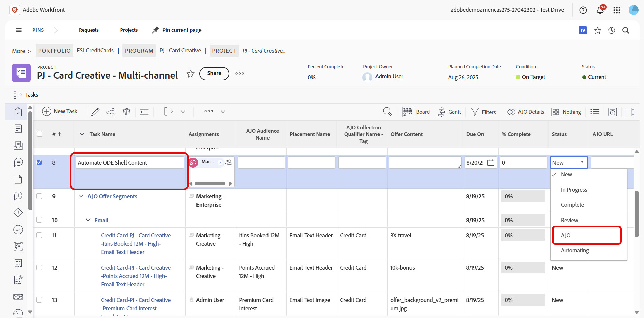Click New Task button
The width and height of the screenshot is (644, 318).
(x=60, y=111)
